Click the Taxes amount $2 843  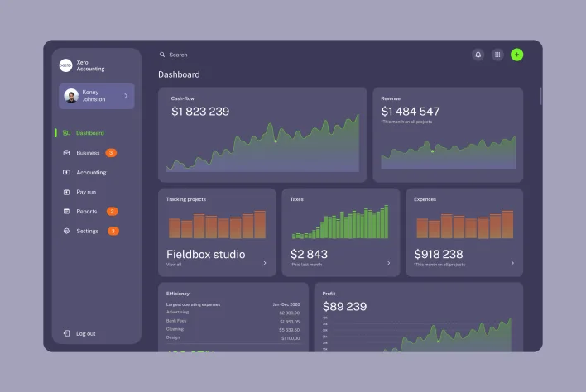click(x=309, y=254)
